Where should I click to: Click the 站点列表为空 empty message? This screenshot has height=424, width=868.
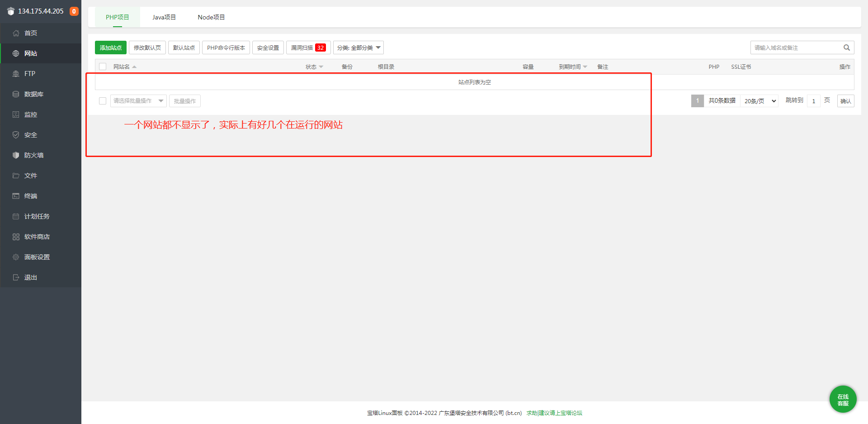(x=475, y=82)
